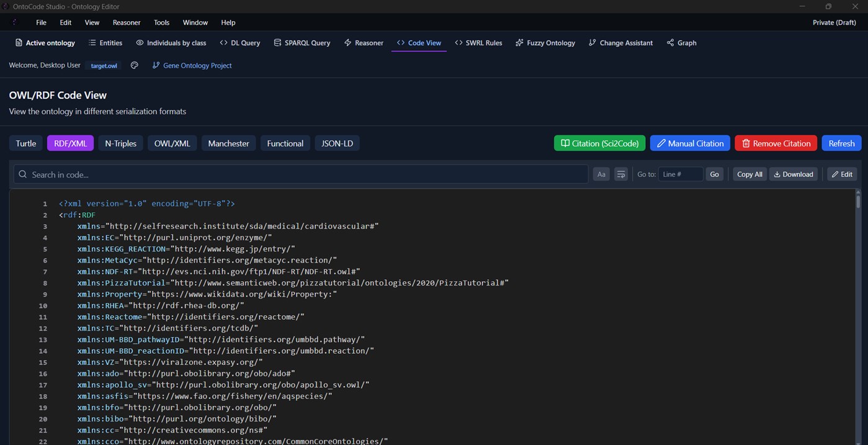Open Individuals by class tab

coord(171,43)
